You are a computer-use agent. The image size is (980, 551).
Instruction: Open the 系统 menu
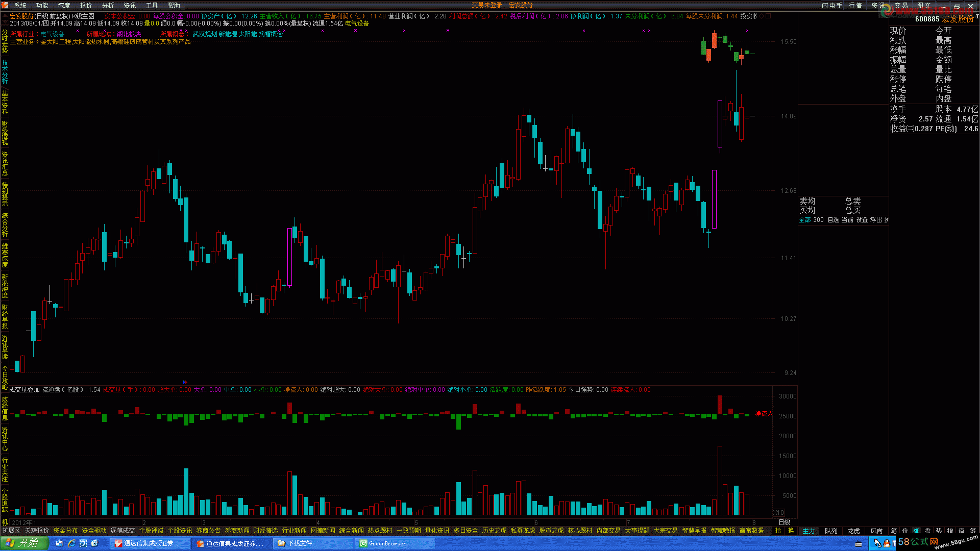pos(20,5)
